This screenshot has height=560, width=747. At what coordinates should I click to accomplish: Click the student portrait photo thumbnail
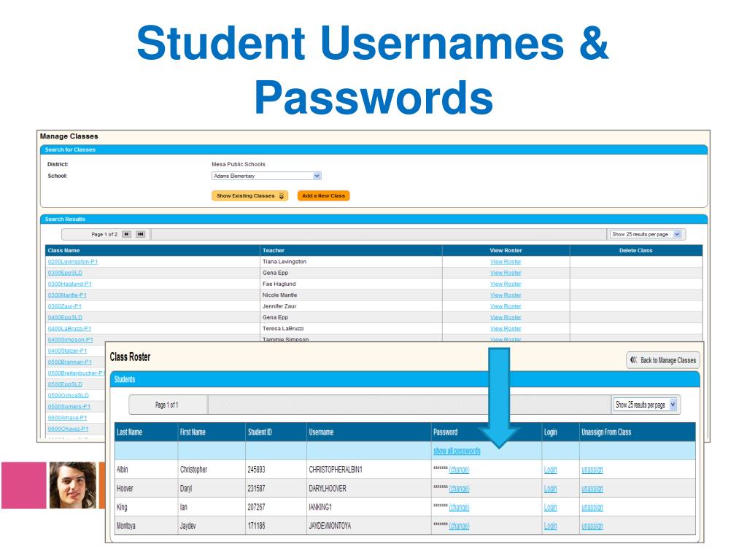tap(72, 485)
